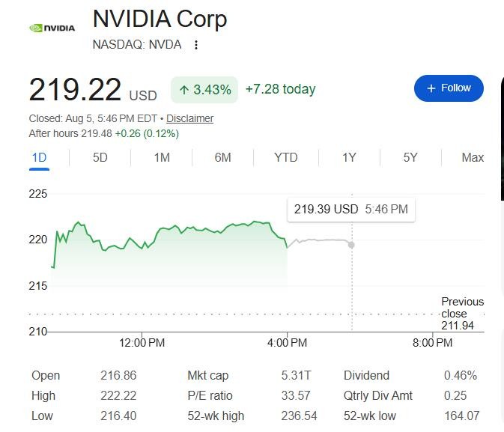The width and height of the screenshot is (504, 432).
Task: Click the 219.39 USD price tooltip
Action: (351, 210)
